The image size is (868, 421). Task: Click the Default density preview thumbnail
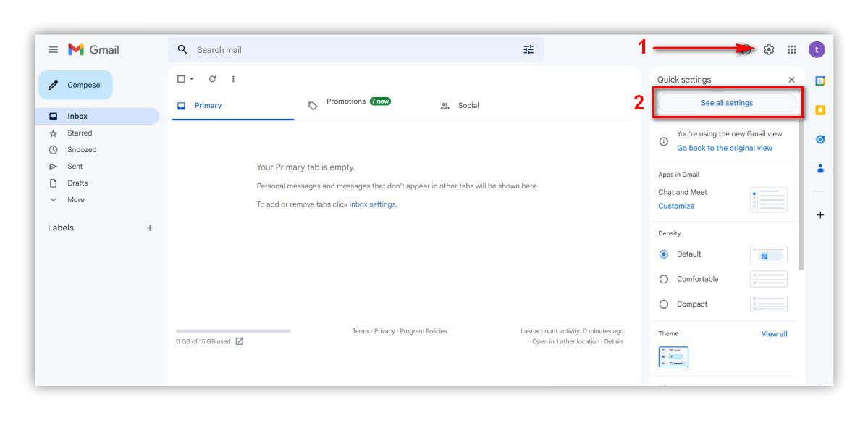click(x=769, y=254)
